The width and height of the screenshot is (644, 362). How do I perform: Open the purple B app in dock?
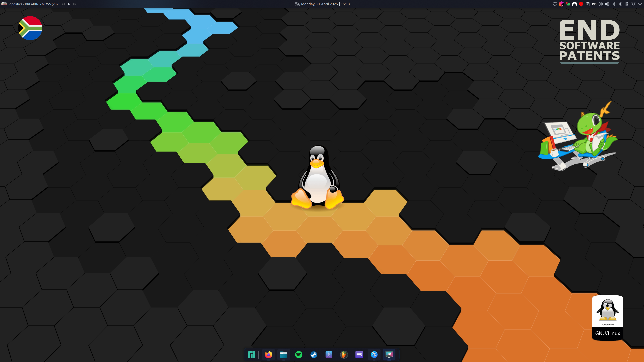click(x=359, y=354)
